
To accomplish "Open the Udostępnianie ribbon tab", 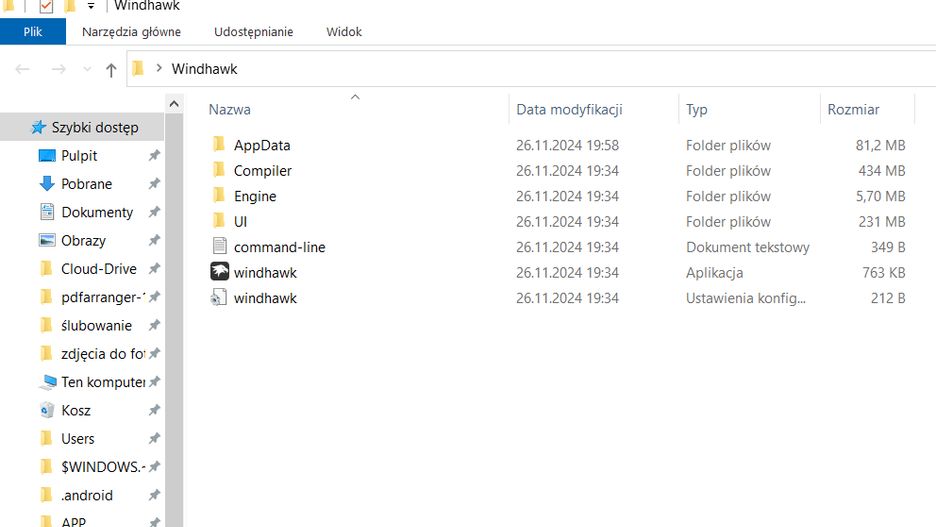I will 254,32.
